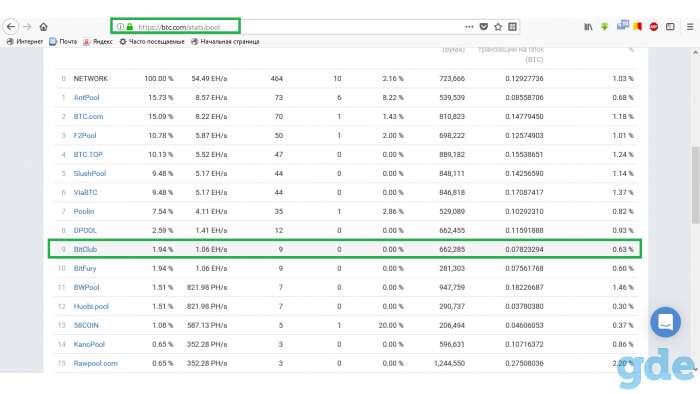700x394 pixels.
Task: Open the KanoPool pool link
Action: [x=89, y=344]
